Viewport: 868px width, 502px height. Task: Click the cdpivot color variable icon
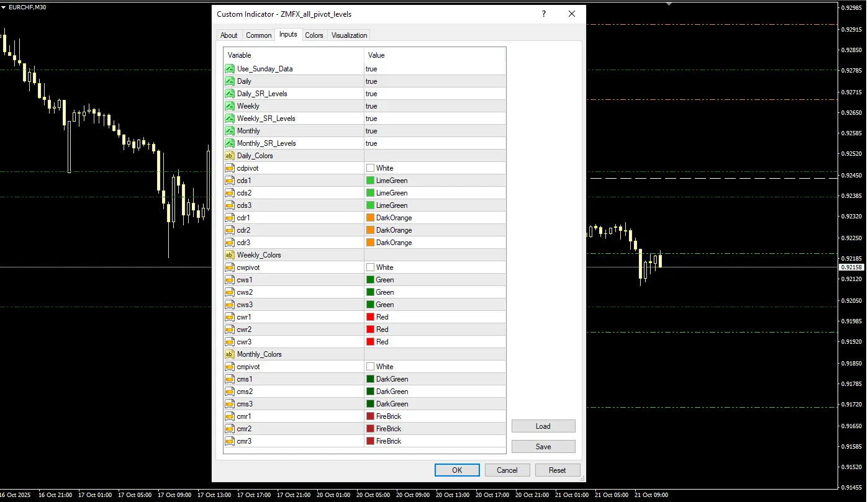tap(230, 168)
